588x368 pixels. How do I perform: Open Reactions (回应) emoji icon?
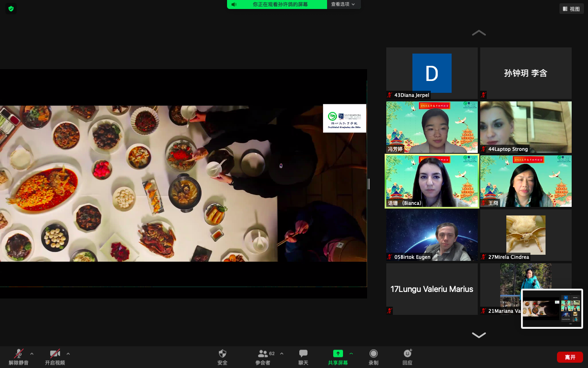(407, 354)
